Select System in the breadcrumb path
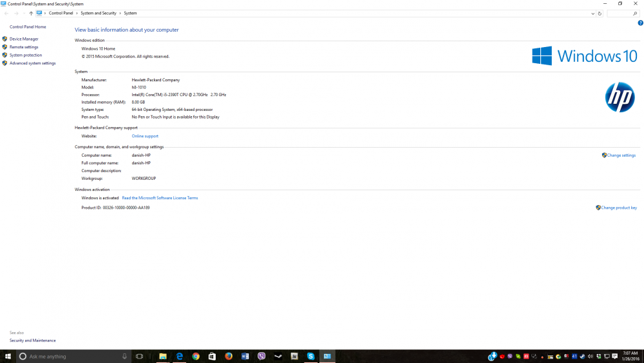The image size is (644, 363). (x=130, y=13)
